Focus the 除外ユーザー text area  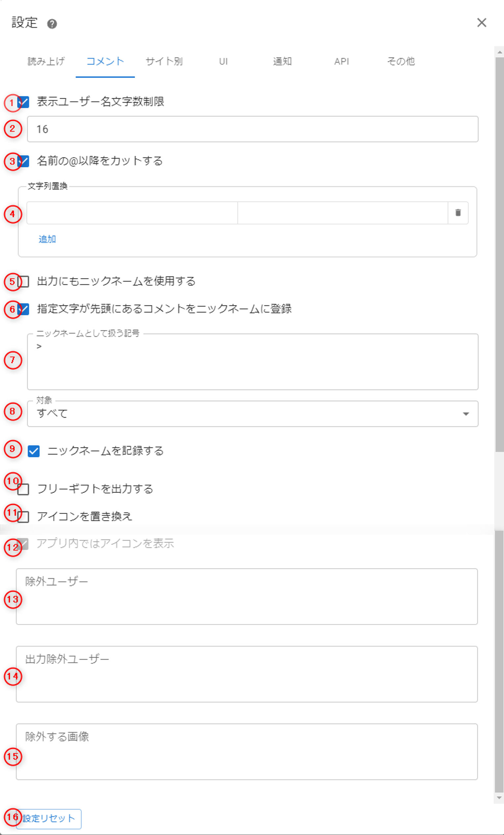[247, 596]
